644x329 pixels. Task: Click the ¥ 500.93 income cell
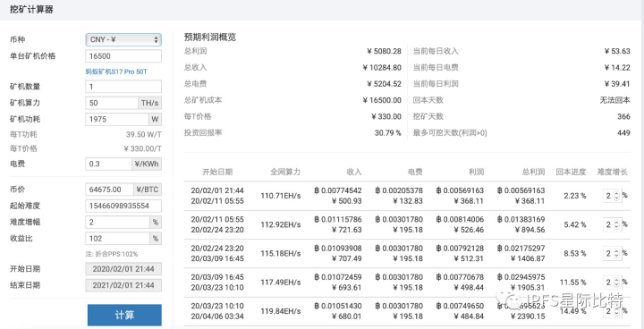(x=346, y=201)
